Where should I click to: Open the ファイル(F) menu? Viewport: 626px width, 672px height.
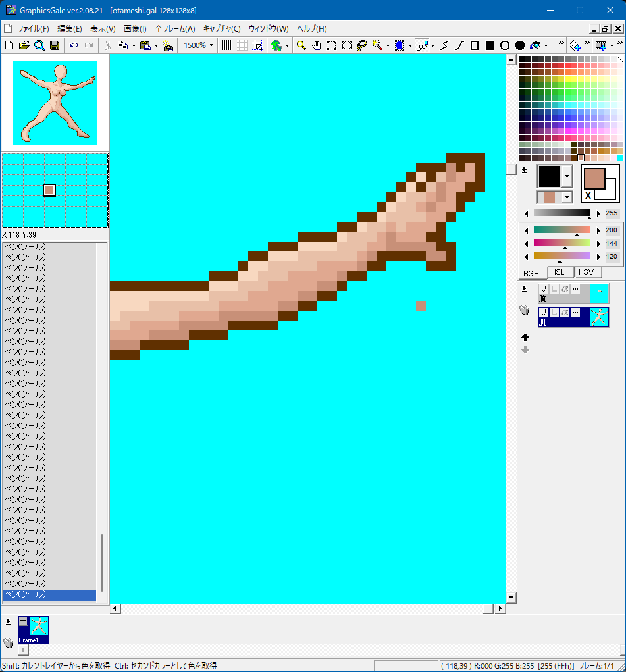point(33,29)
